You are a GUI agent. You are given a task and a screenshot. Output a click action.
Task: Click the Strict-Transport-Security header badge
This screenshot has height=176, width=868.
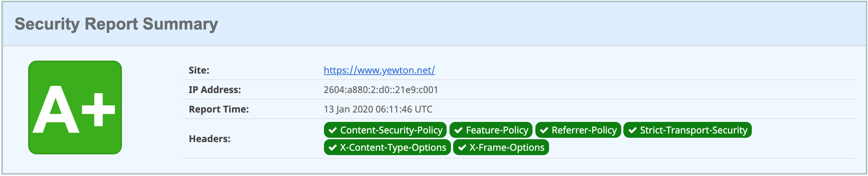[688, 130]
